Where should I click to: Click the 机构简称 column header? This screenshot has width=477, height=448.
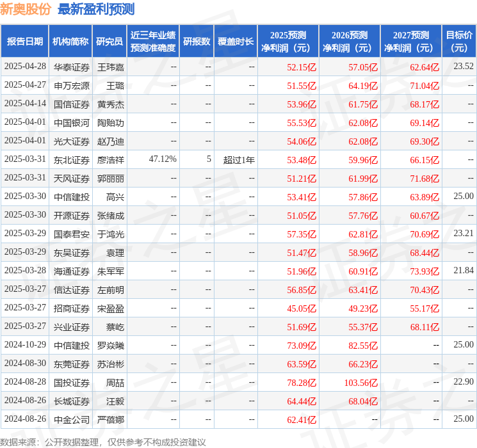pyautogui.click(x=70, y=42)
